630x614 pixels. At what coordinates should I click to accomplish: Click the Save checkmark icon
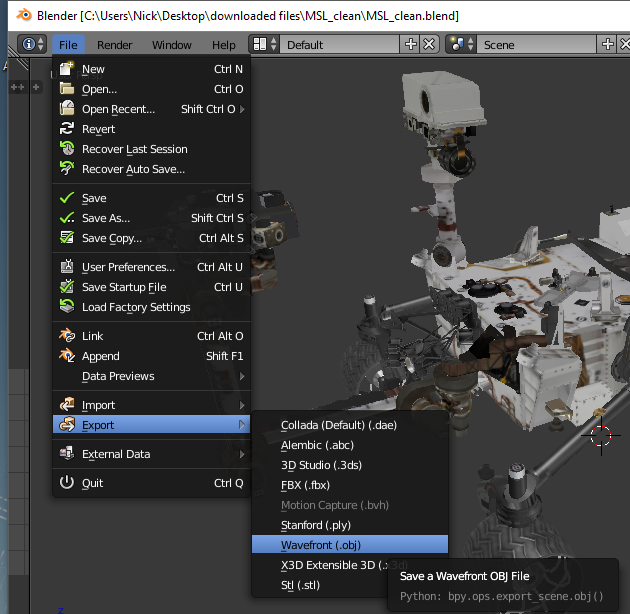(67, 198)
